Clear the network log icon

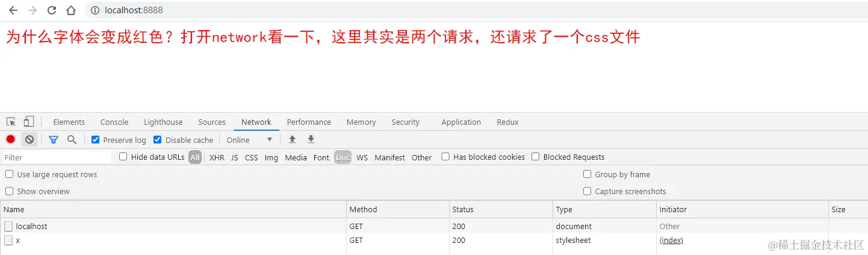[29, 139]
